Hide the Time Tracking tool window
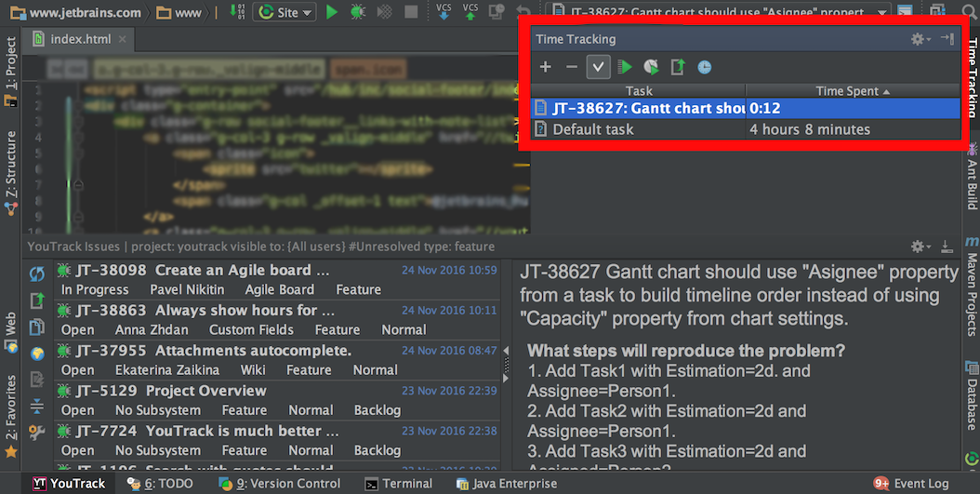Image resolution: width=980 pixels, height=494 pixels. click(947, 39)
